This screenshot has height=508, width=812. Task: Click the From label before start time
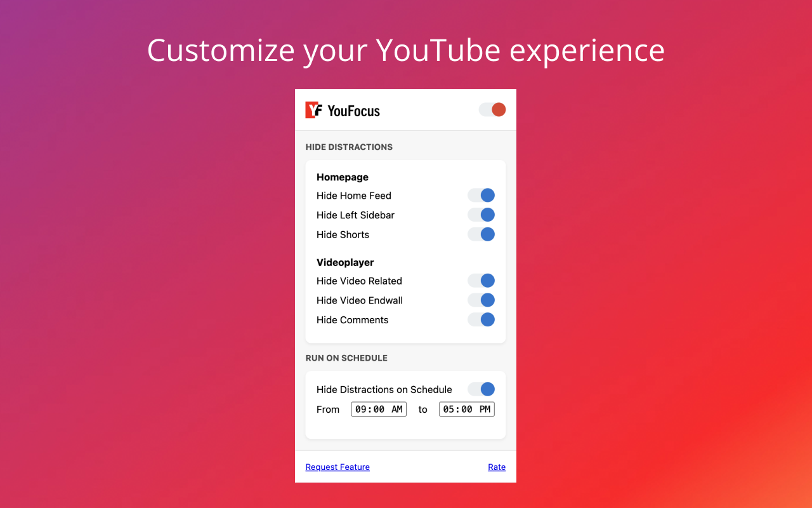[x=328, y=410]
